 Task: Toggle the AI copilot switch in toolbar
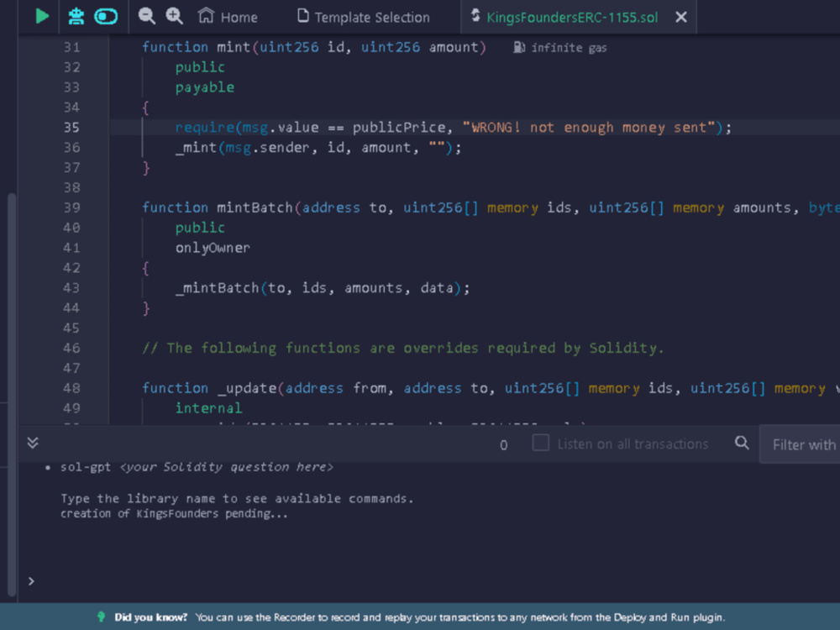pyautogui.click(x=106, y=17)
